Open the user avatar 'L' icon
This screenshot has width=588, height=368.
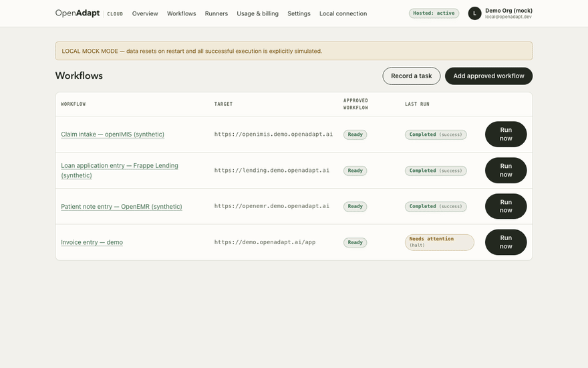pyautogui.click(x=474, y=13)
